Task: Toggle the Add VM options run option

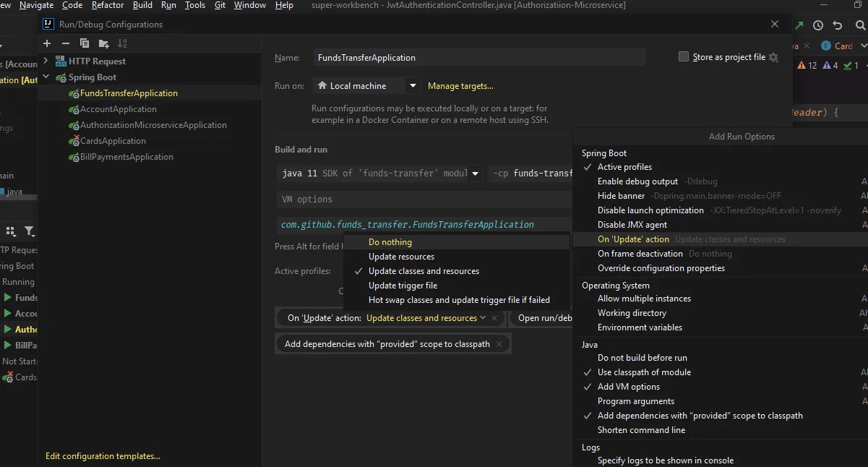Action: tap(628, 387)
